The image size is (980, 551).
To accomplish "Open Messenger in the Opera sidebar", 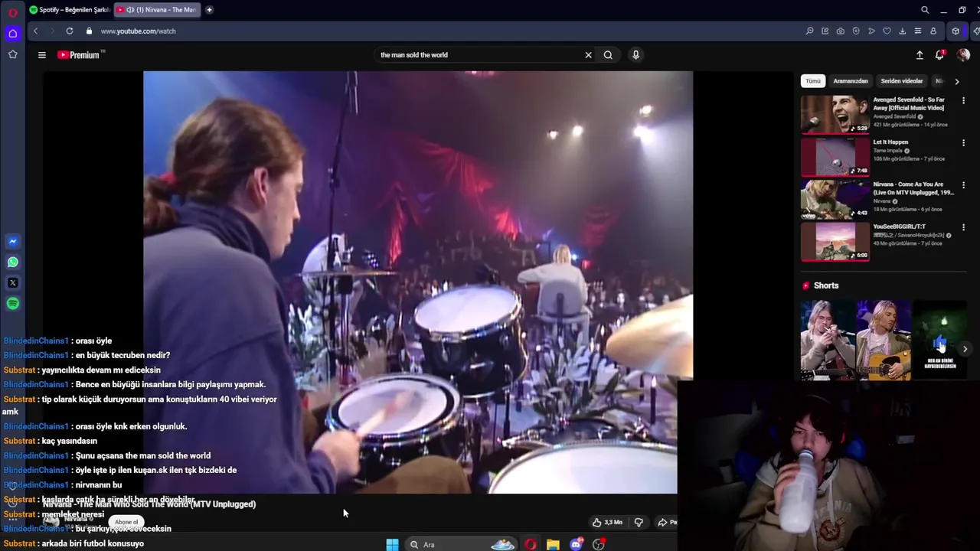I will point(13,242).
